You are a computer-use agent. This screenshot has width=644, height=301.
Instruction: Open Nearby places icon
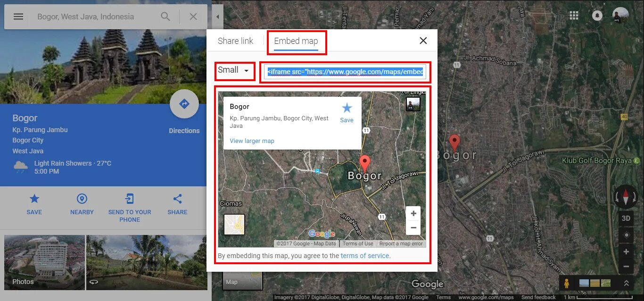(82, 199)
